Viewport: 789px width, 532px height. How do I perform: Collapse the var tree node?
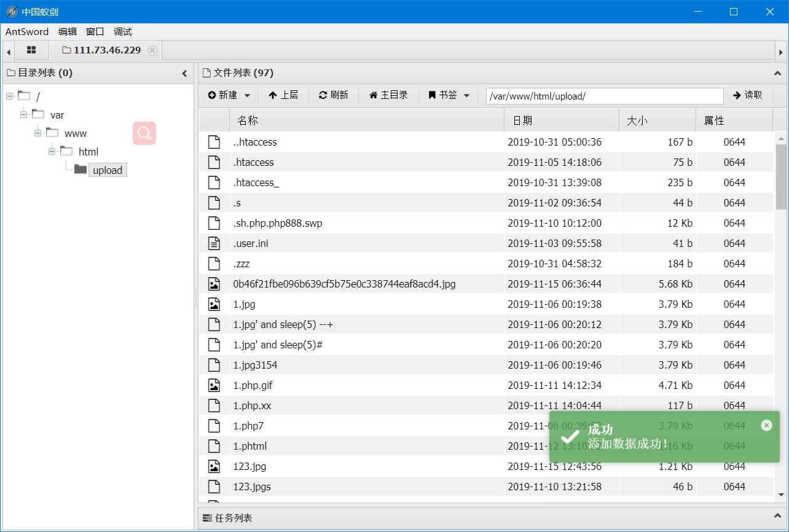(x=24, y=114)
